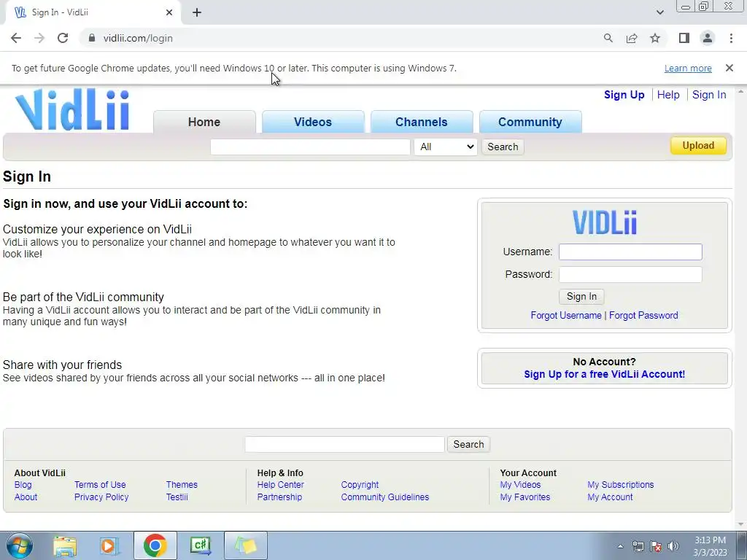Image resolution: width=747 pixels, height=560 pixels.
Task: Open the Chrome profile avatar
Action: click(x=708, y=38)
